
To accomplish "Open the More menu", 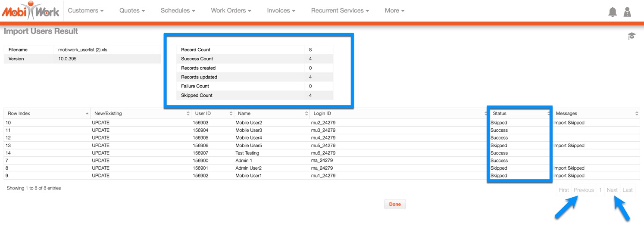I will (x=394, y=11).
